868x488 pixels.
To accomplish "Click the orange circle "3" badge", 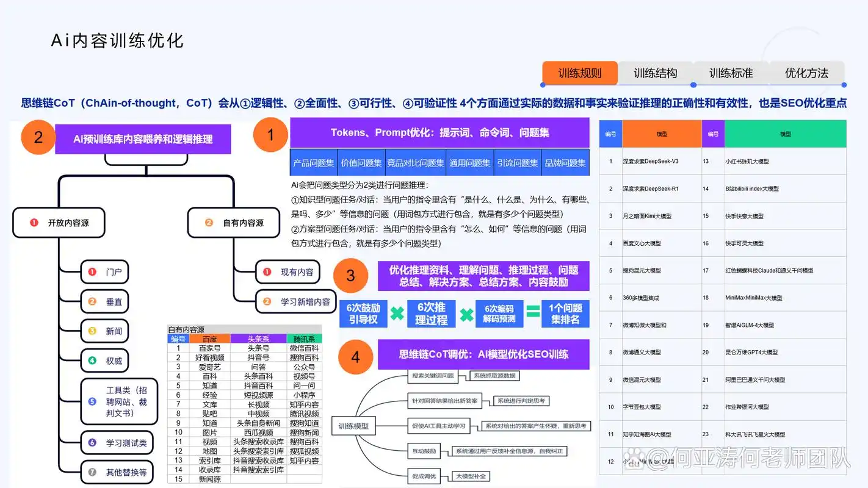I will tap(350, 276).
